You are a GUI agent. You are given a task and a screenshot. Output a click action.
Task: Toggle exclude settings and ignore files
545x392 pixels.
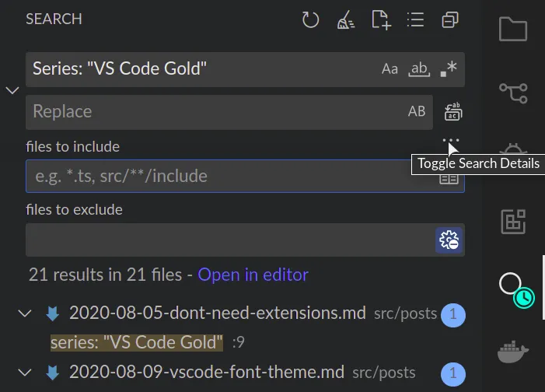449,240
